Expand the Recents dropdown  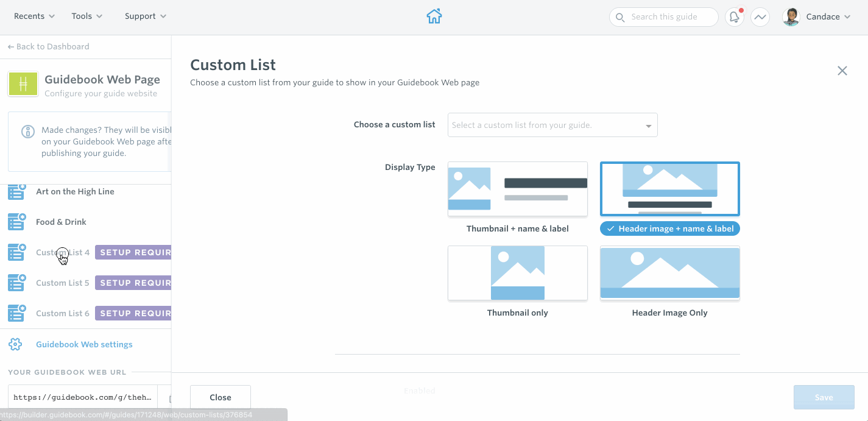[x=34, y=16]
